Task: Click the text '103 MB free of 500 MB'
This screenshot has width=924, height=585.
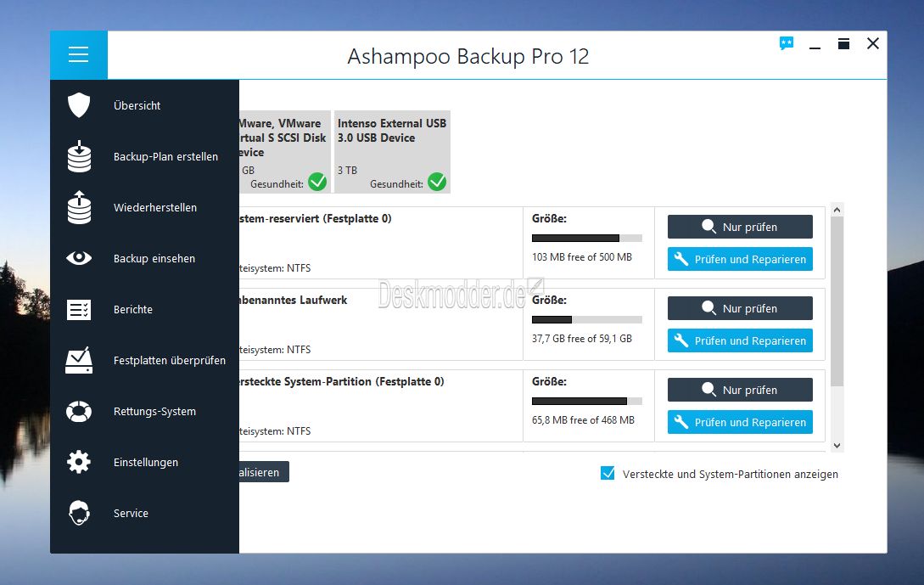Action: pos(581,257)
